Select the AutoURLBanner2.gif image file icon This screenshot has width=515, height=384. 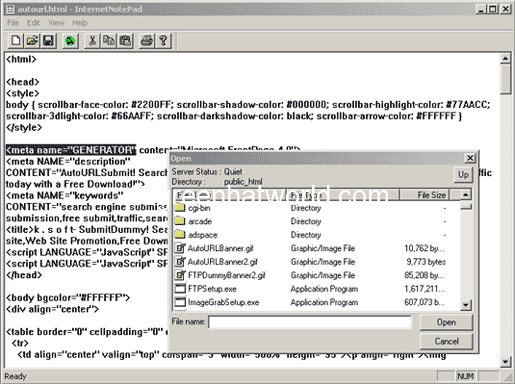tap(180, 262)
